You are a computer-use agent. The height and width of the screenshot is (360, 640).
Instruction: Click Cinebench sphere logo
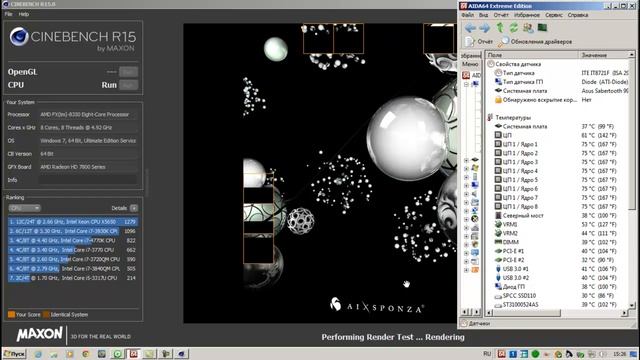pos(19,37)
